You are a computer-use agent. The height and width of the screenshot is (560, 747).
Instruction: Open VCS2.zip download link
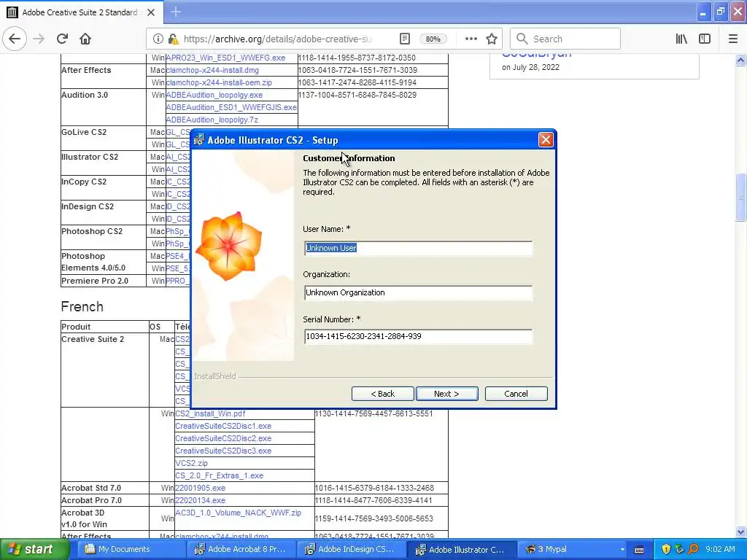click(191, 463)
